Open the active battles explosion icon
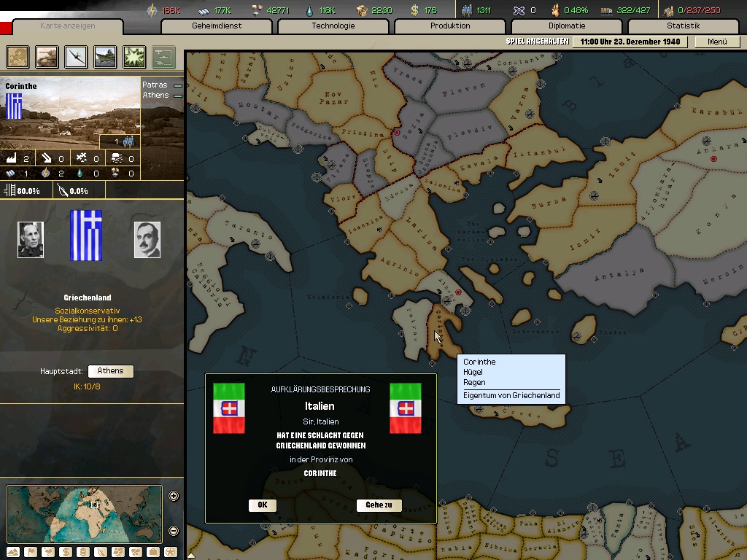This screenshot has width=747, height=560. click(134, 56)
